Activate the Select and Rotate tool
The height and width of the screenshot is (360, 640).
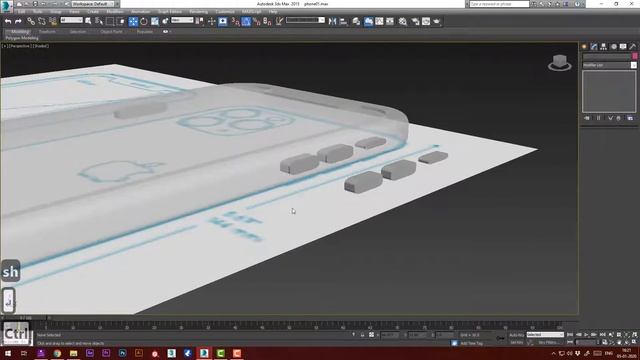tap(144, 21)
